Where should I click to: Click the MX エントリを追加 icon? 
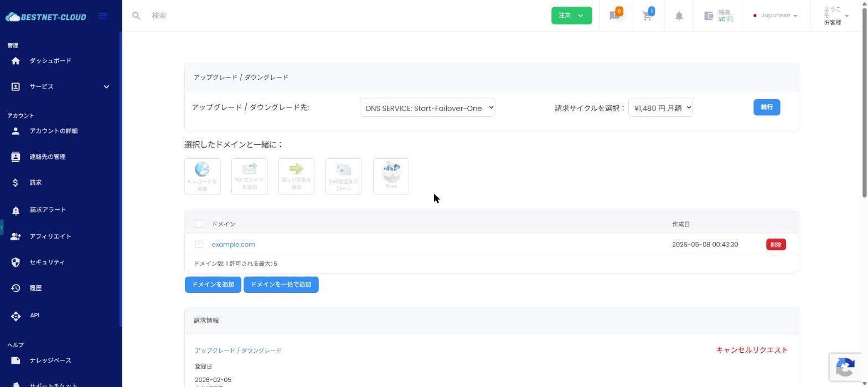pyautogui.click(x=249, y=177)
